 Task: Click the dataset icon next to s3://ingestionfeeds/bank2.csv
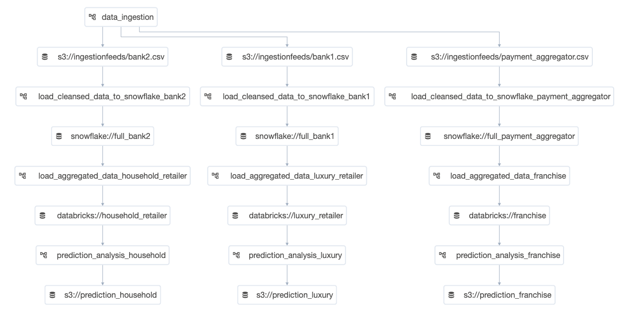(45, 57)
